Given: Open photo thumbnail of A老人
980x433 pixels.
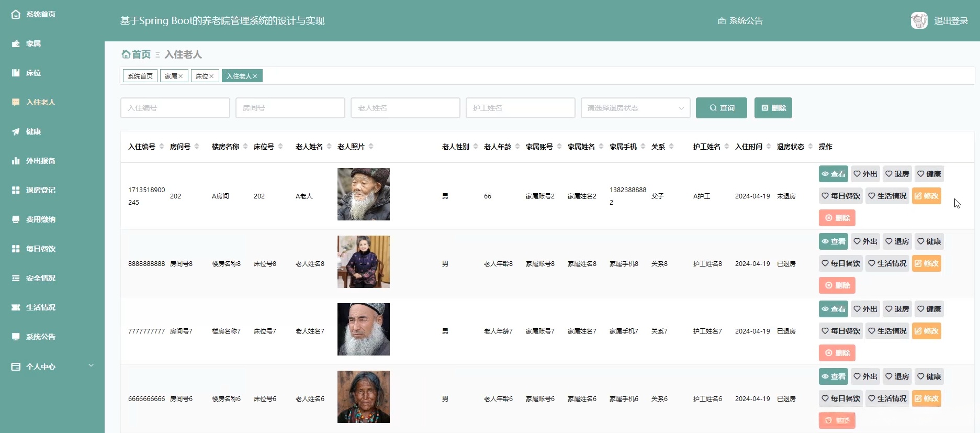Looking at the screenshot, I should (364, 194).
